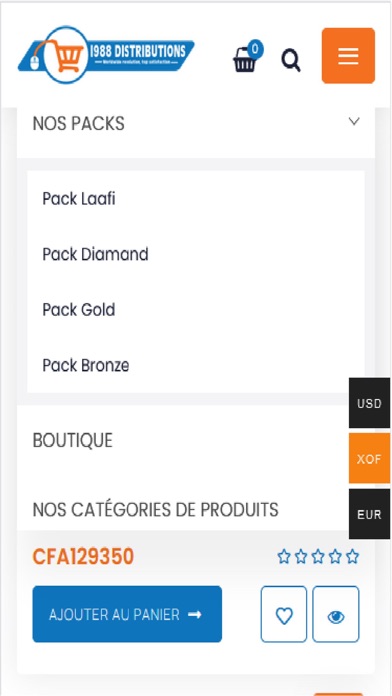Viewport: 392px width, 696px height.
Task: Switch currency to USD
Action: pos(369,403)
